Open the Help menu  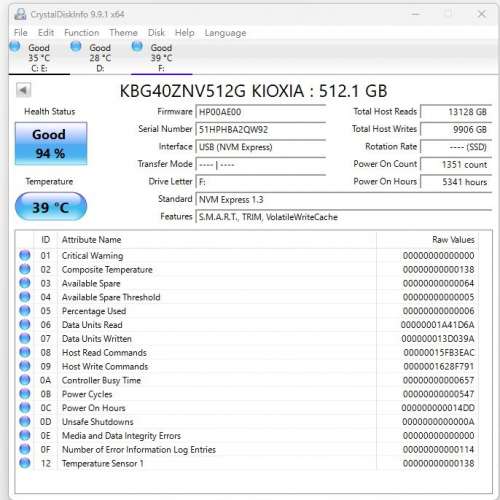(x=185, y=33)
